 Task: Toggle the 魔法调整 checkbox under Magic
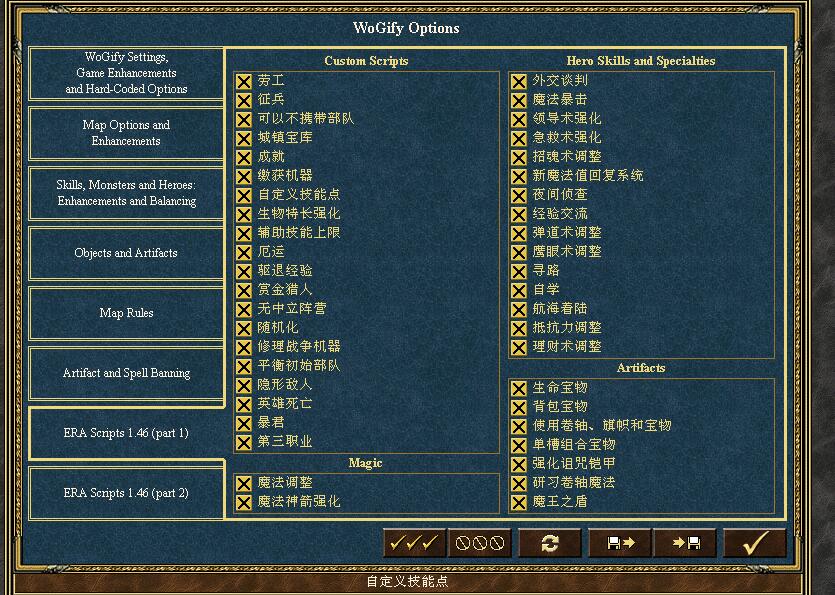(244, 484)
